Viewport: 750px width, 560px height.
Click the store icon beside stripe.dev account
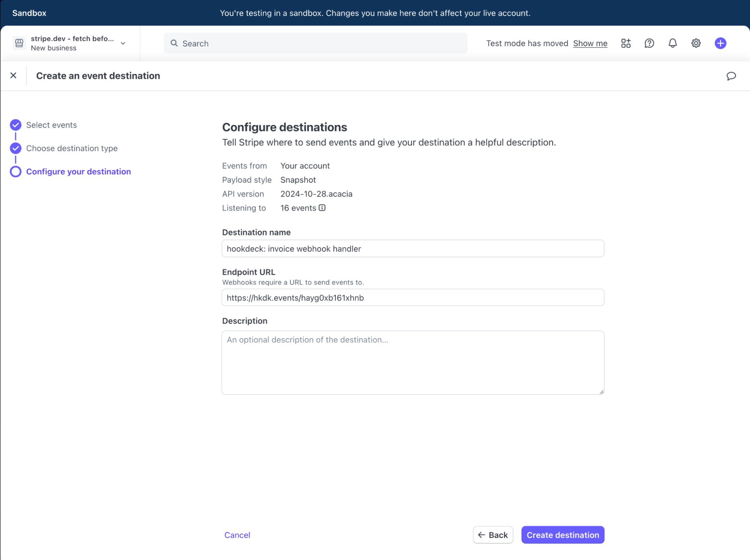point(19,43)
